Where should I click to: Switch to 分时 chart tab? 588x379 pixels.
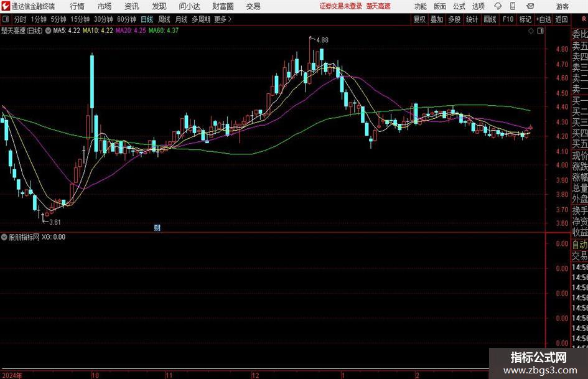21,19
